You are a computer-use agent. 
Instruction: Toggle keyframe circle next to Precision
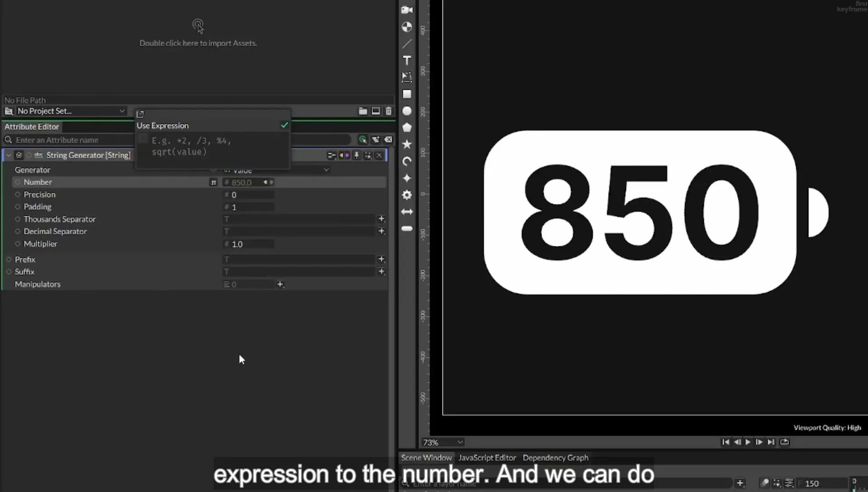[x=18, y=194]
